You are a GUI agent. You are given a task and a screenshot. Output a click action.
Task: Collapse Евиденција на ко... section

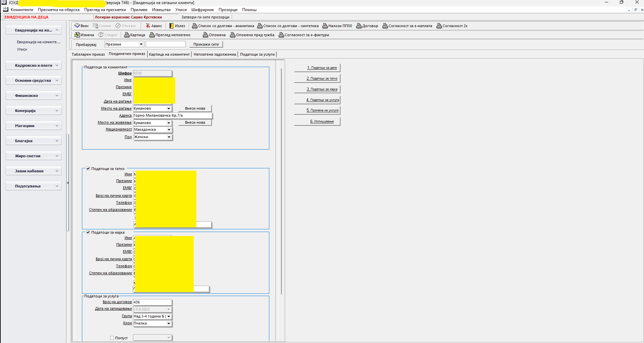(34, 30)
